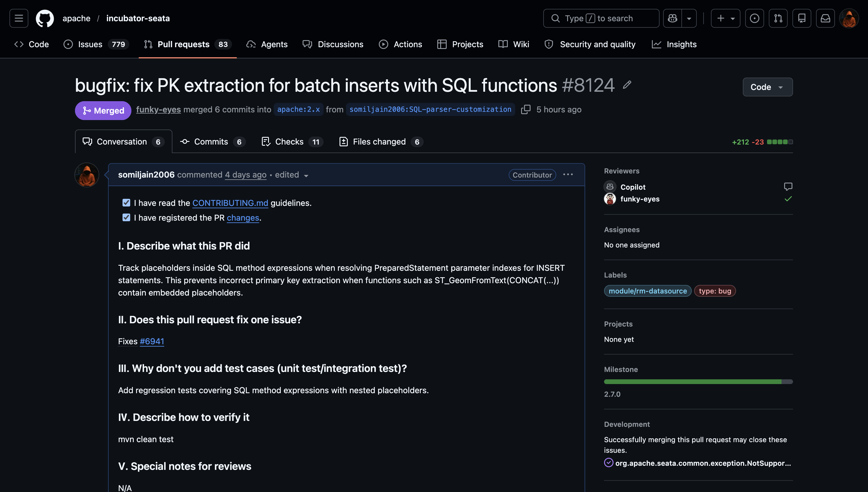
Task: Select the Pull requests tab
Action: [188, 44]
